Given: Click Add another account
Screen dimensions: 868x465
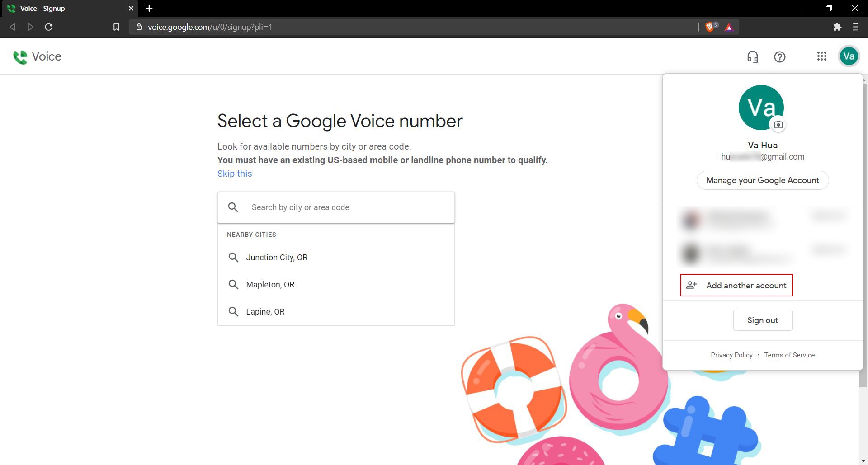Looking at the screenshot, I should tap(736, 286).
